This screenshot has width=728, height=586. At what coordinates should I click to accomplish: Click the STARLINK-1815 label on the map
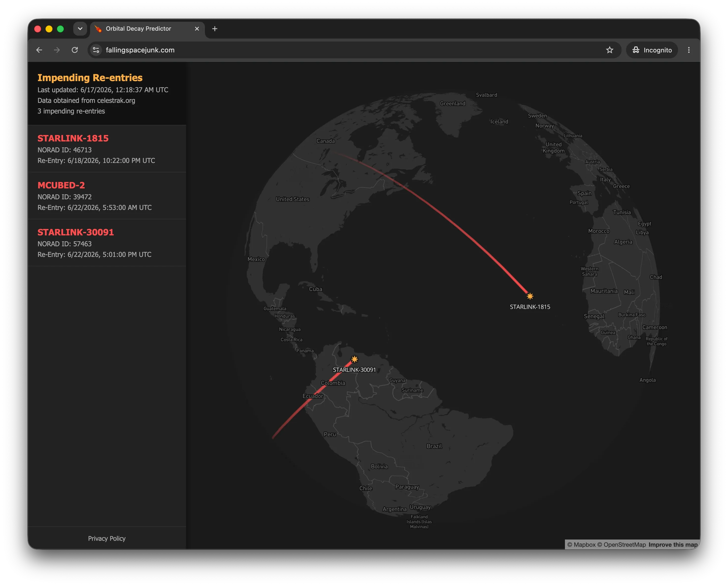pyautogui.click(x=530, y=307)
